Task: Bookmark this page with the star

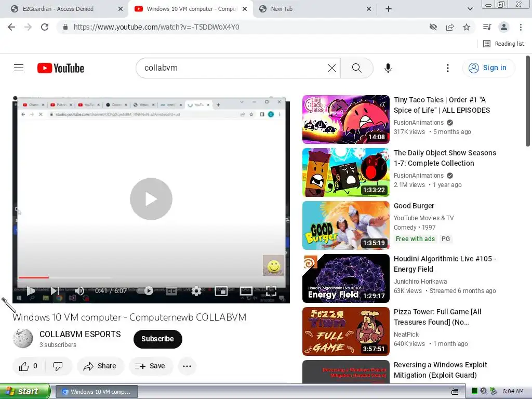Action: point(467,27)
